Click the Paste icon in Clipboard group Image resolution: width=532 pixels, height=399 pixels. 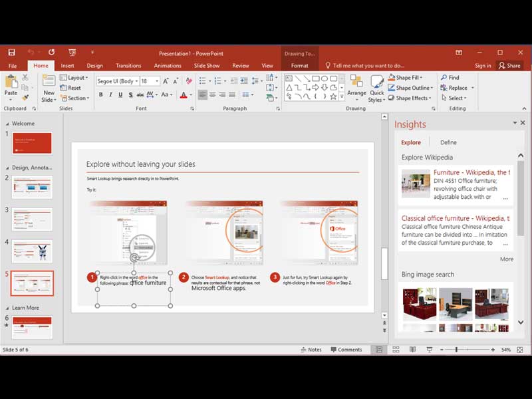pyautogui.click(x=11, y=82)
